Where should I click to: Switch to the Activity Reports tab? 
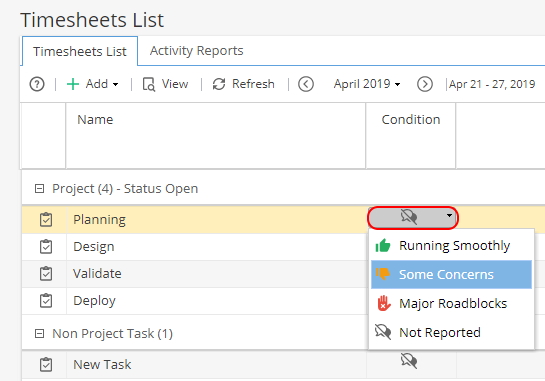pos(196,51)
